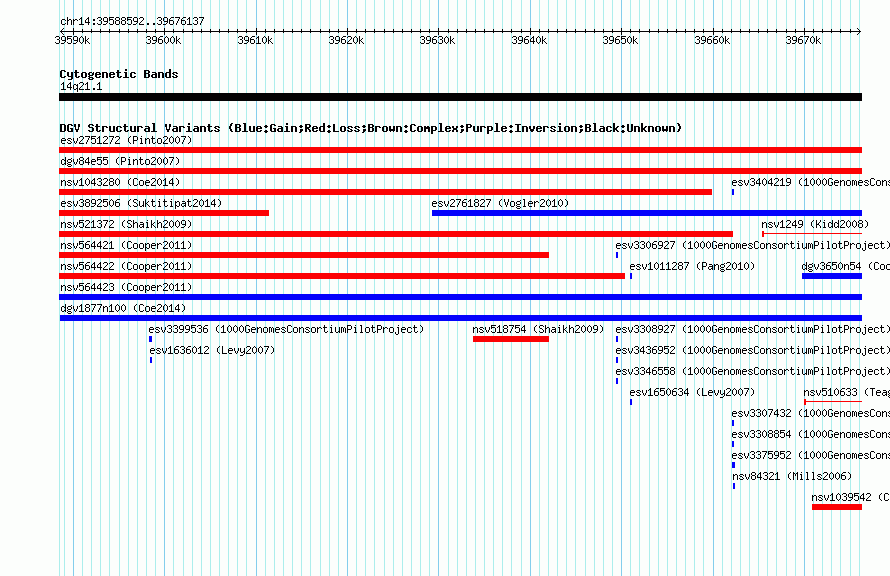This screenshot has height=576, width=890.
Task: Open dgv1877n100 (Coe2014) label
Action: tap(123, 308)
